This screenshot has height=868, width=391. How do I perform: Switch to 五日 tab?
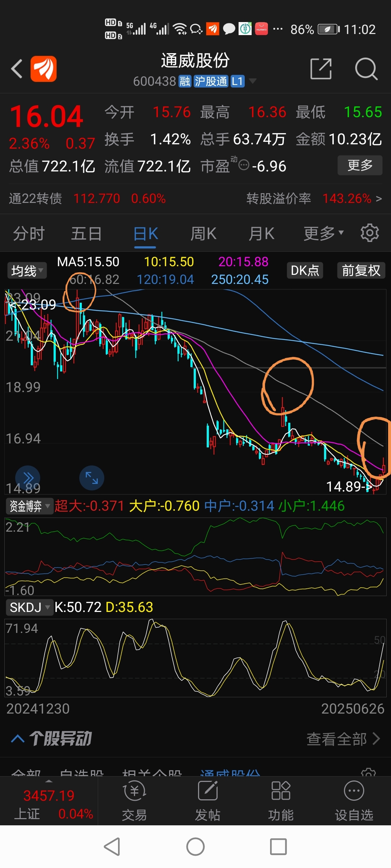pos(86,233)
